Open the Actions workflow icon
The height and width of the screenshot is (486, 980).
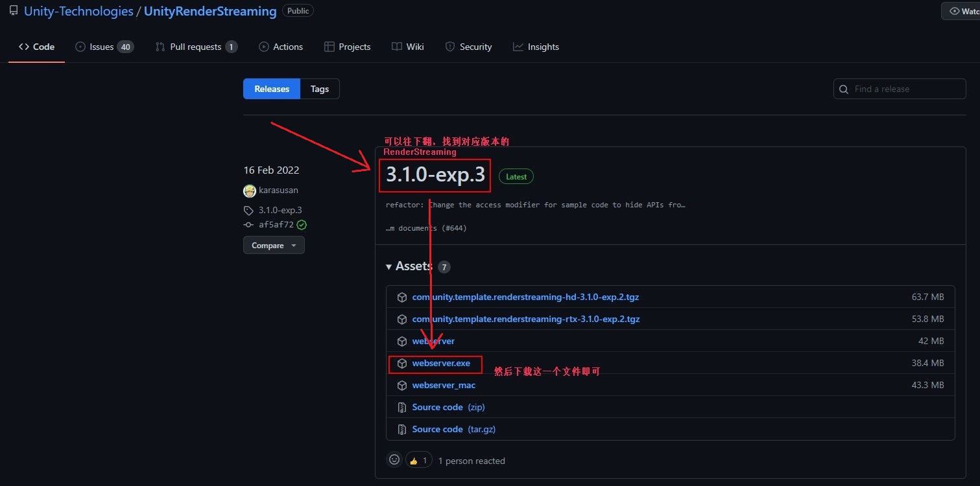click(263, 46)
